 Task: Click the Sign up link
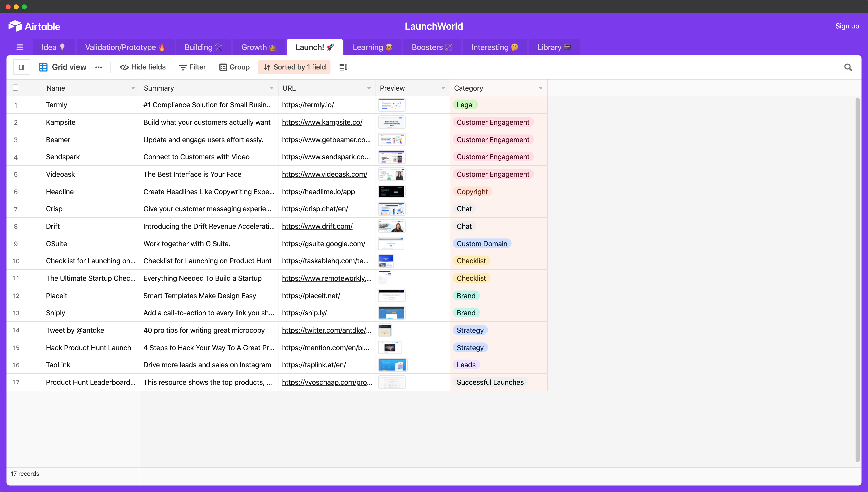click(x=847, y=26)
